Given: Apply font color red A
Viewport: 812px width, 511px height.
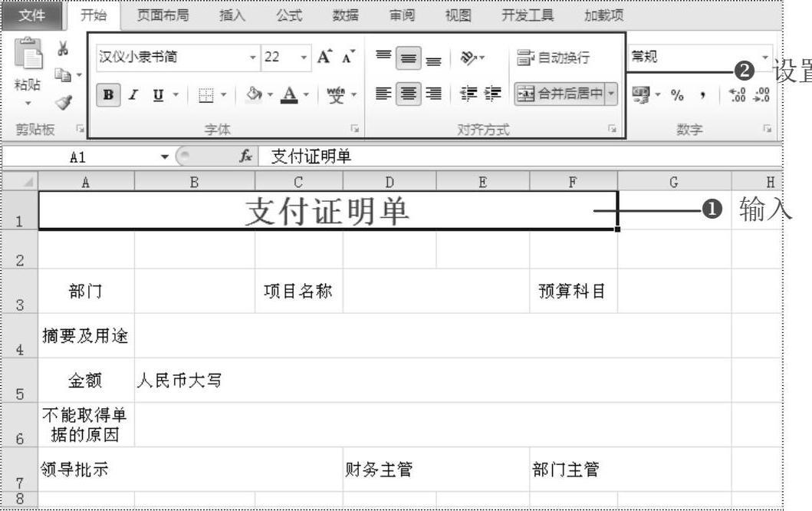Looking at the screenshot, I should [x=290, y=95].
